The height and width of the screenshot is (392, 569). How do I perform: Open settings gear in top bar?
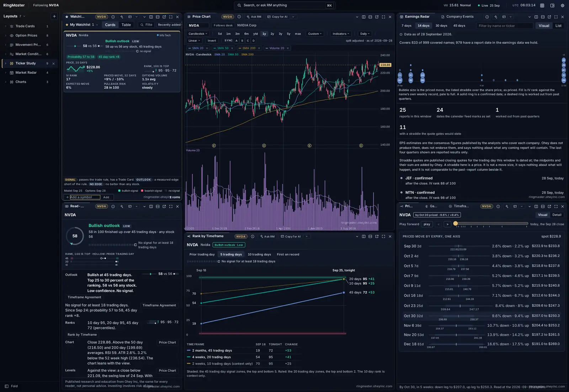(x=562, y=5)
